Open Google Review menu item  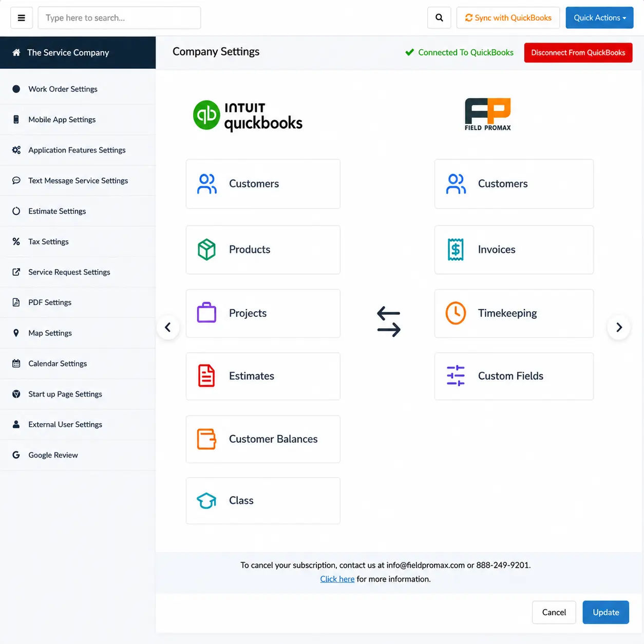point(78,455)
